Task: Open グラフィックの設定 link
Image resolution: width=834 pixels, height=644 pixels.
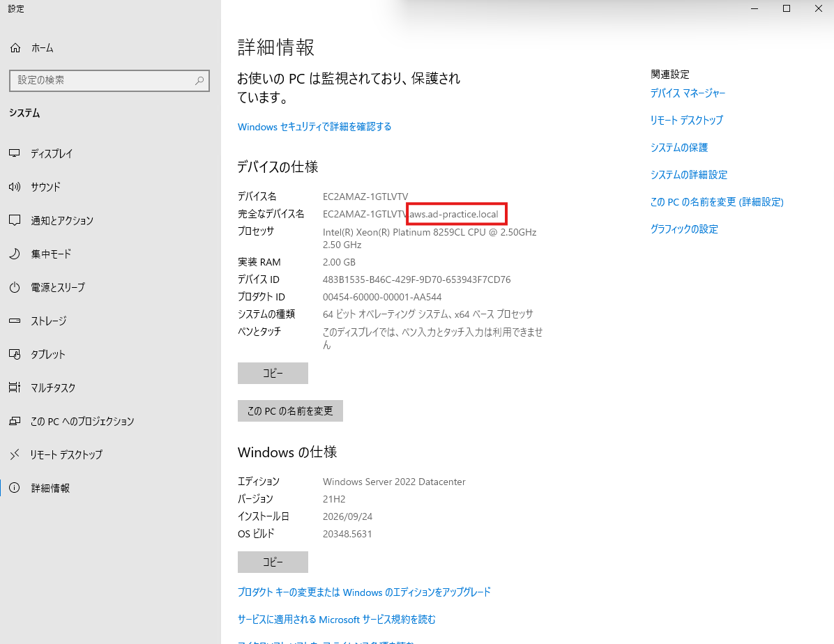Action: pos(684,229)
